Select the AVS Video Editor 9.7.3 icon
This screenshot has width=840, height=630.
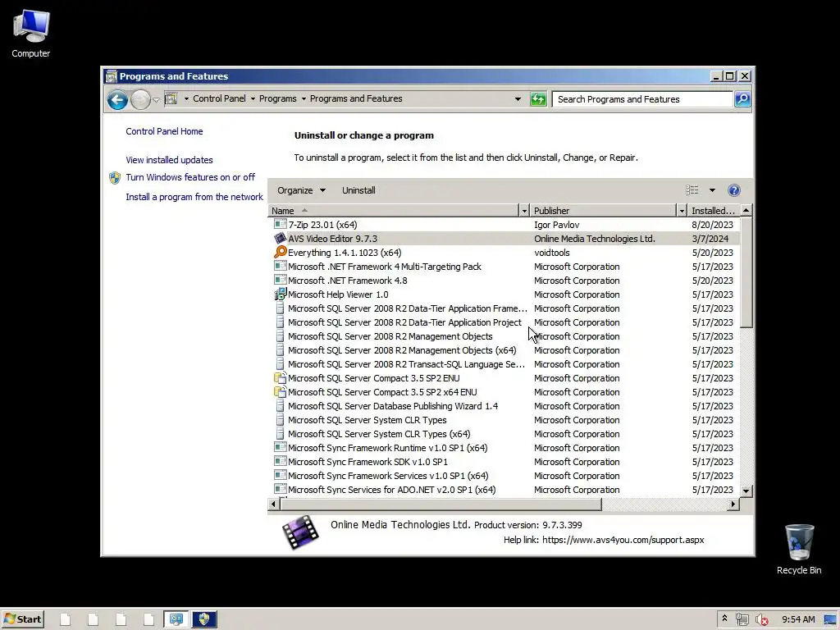click(x=281, y=238)
